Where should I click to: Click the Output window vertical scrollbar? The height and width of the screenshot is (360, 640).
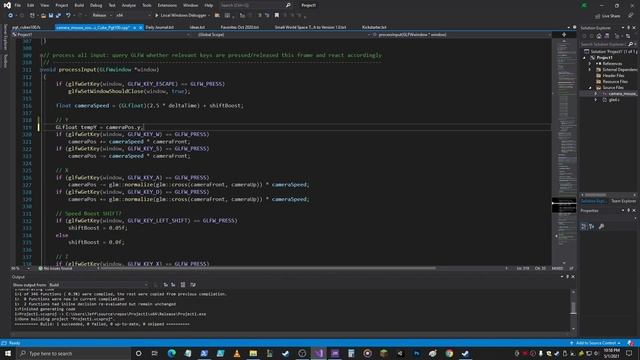pos(573,310)
